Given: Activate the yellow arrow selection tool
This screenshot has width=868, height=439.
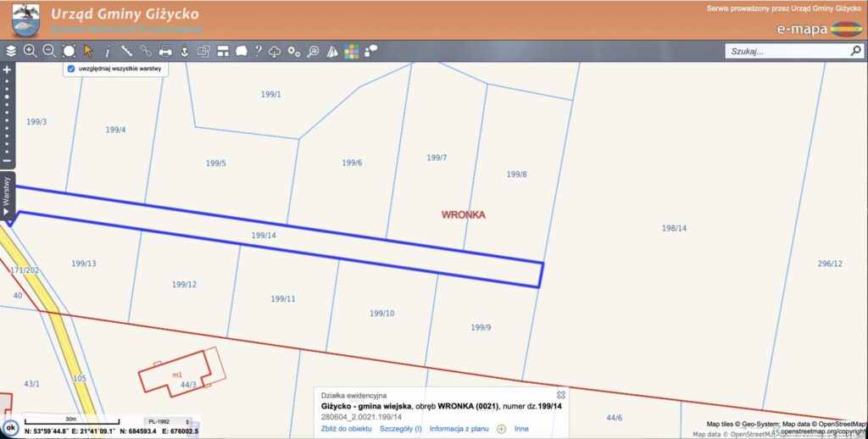Looking at the screenshot, I should tap(88, 51).
